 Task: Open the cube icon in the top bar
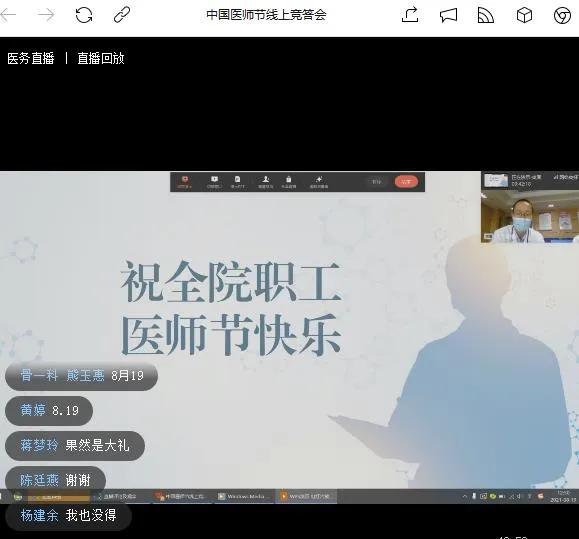click(x=524, y=16)
